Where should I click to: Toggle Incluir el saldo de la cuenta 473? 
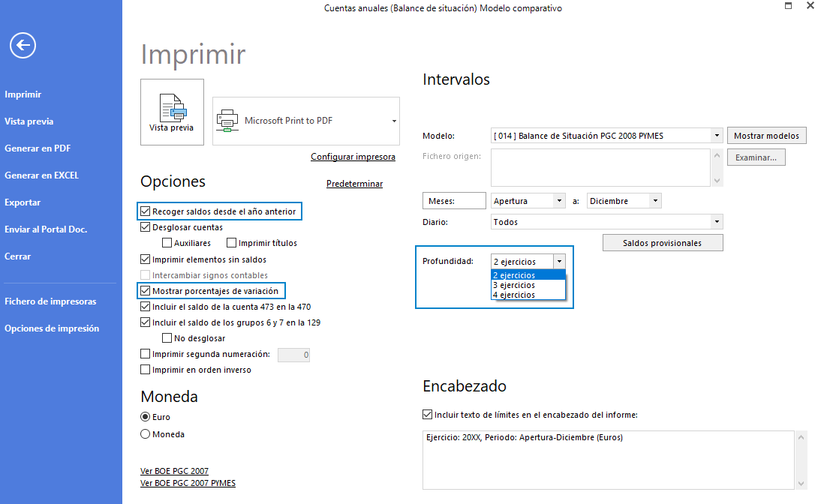coord(146,307)
